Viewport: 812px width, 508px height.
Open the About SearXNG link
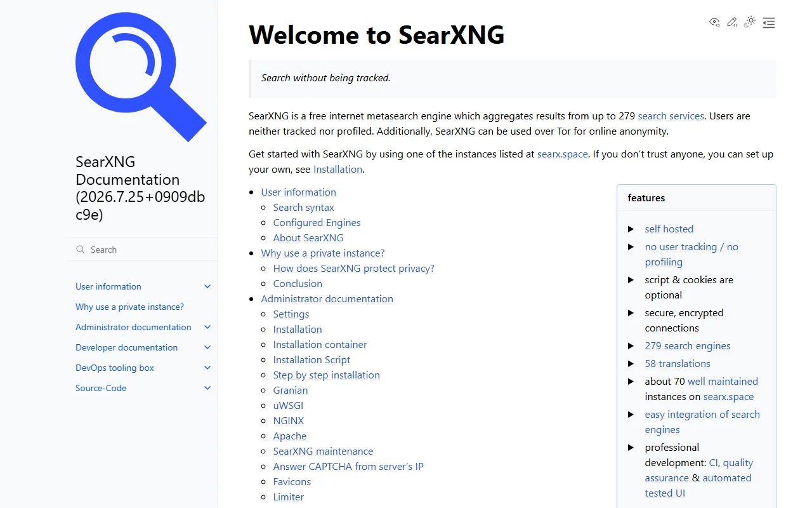point(308,237)
